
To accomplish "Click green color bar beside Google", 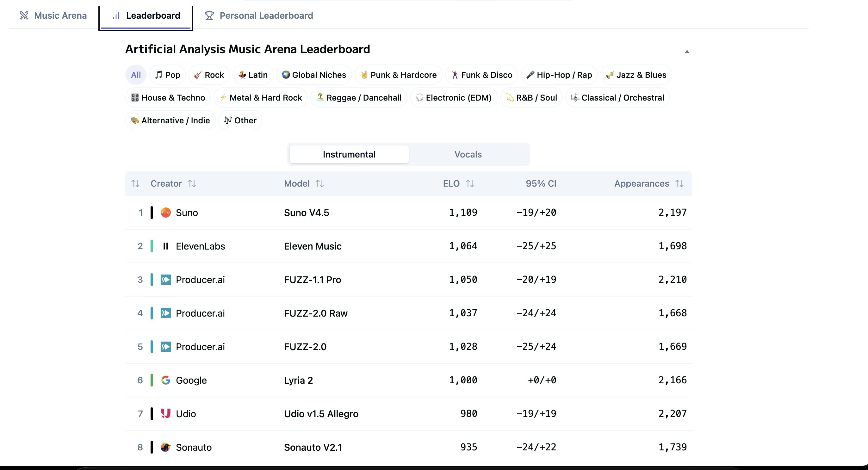I will [152, 380].
